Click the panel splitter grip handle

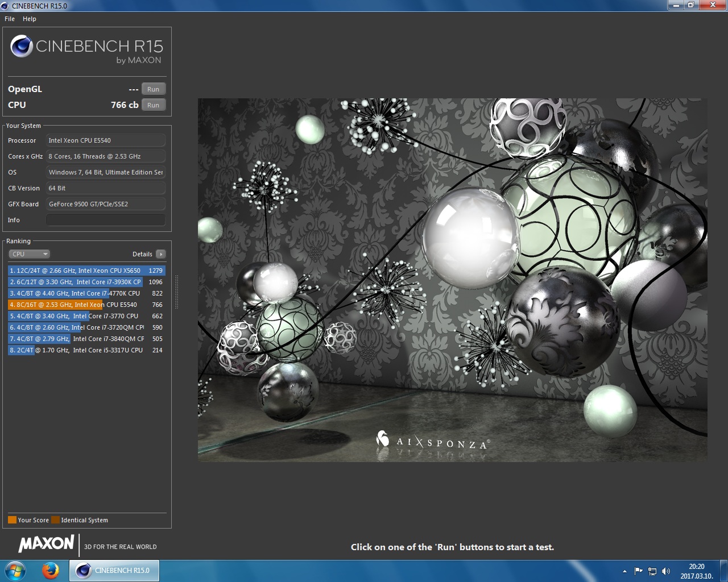pyautogui.click(x=176, y=292)
